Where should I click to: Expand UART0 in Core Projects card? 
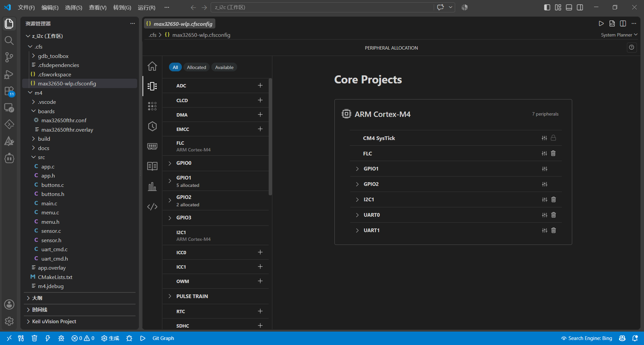pyautogui.click(x=357, y=215)
